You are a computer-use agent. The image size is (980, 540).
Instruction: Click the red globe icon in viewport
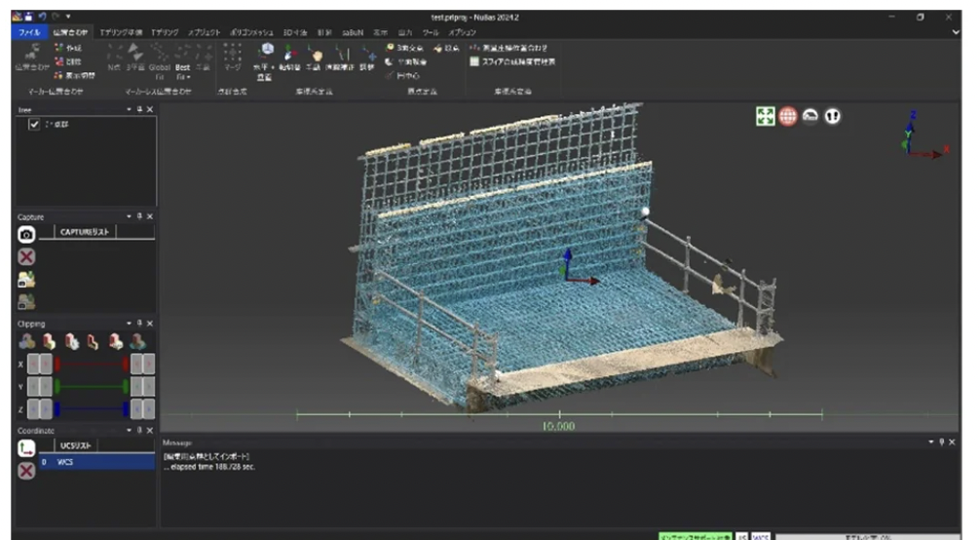pos(787,116)
